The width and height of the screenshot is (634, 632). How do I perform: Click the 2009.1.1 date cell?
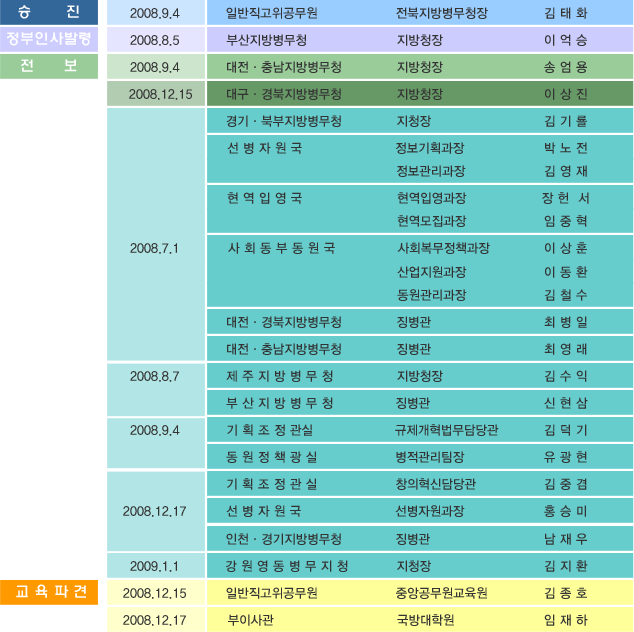pyautogui.click(x=154, y=566)
